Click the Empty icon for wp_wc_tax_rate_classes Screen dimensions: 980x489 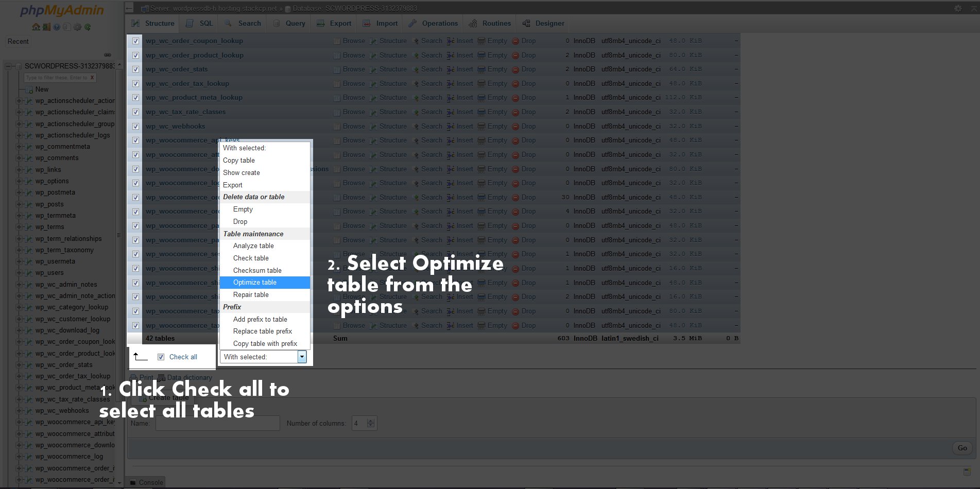pyautogui.click(x=482, y=112)
